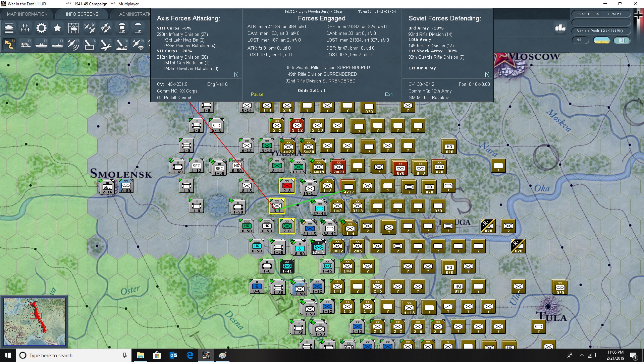Image resolution: width=644 pixels, height=362 pixels.
Task: Select the 33-42 motorized unit stack
Action: tap(329, 228)
